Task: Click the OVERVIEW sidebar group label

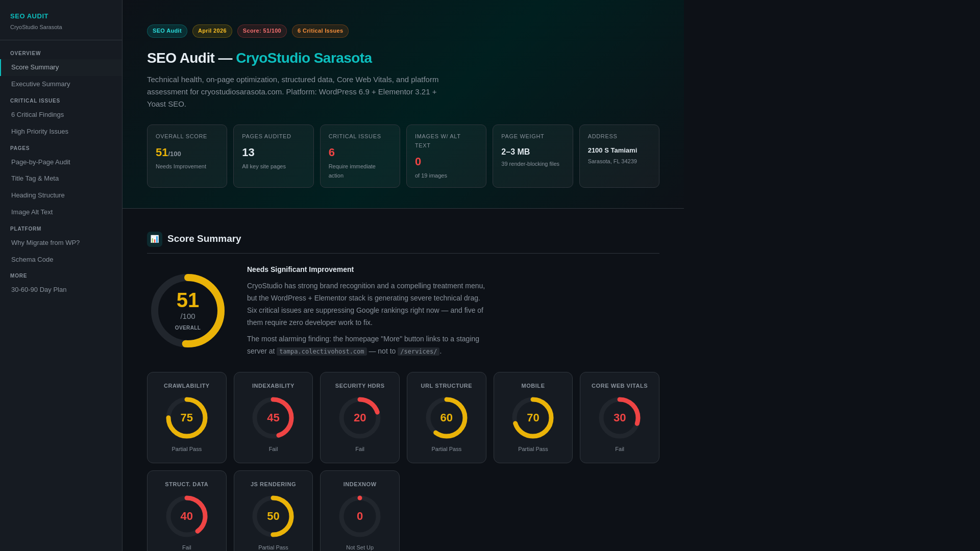Action: (x=26, y=54)
